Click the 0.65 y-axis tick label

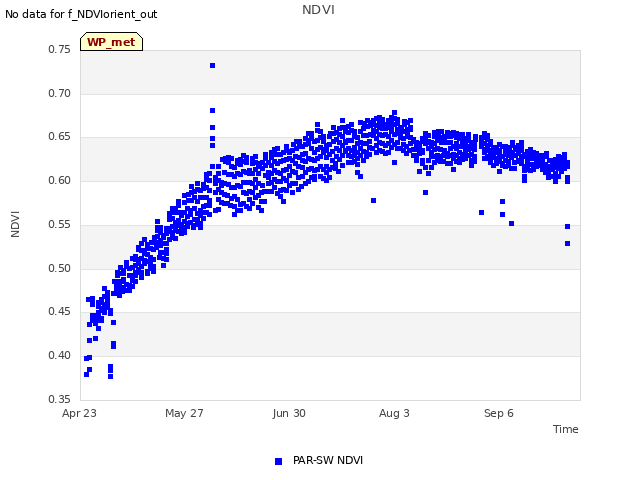(59, 137)
